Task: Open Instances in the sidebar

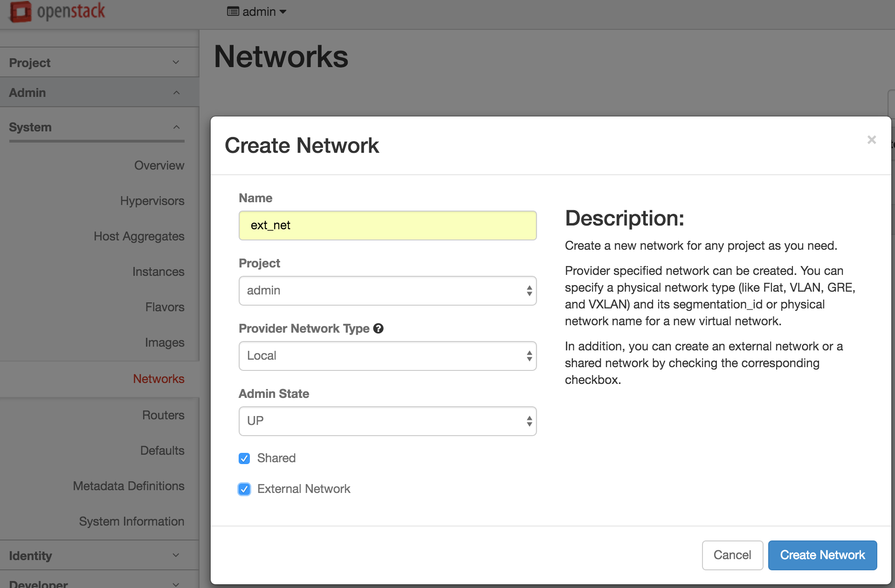Action: [158, 272]
